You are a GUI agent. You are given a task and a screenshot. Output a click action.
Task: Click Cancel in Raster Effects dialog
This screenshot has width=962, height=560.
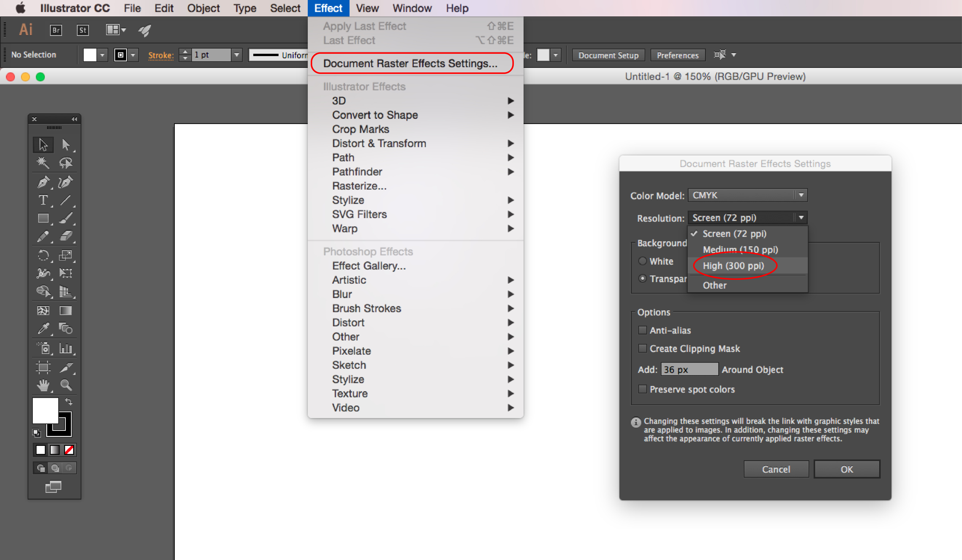pyautogui.click(x=776, y=469)
